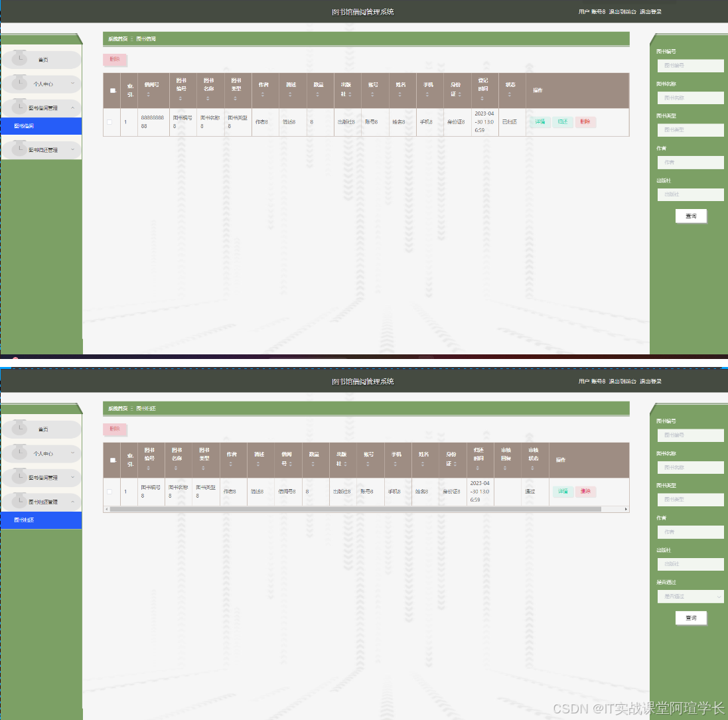728x720 pixels.
Task: Click left scroll arrow under 图书归还 table
Action: tap(107, 509)
